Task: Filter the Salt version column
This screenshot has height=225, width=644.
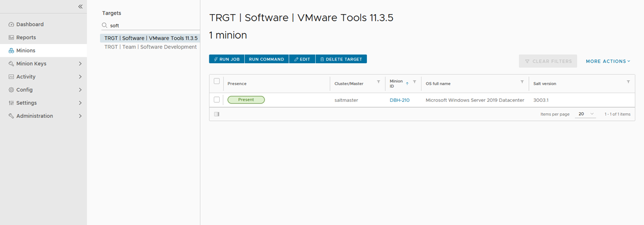Action: pos(628,82)
